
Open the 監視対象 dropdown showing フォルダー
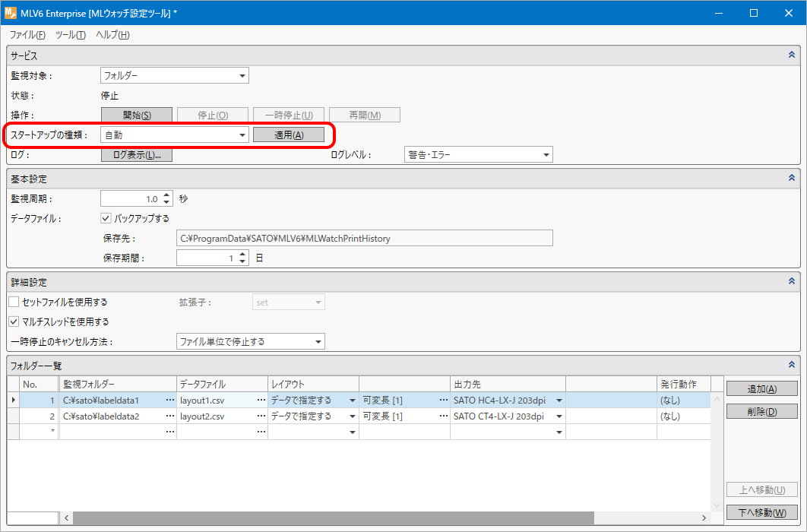coord(175,76)
